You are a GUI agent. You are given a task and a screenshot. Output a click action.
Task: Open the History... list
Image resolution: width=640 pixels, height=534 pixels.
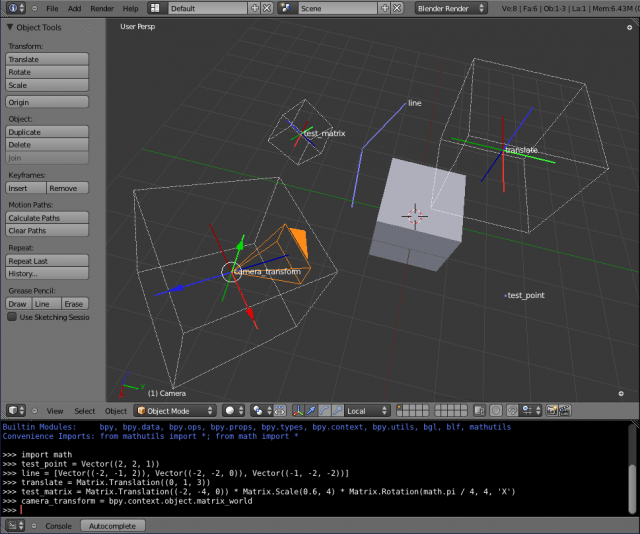pyautogui.click(x=47, y=274)
